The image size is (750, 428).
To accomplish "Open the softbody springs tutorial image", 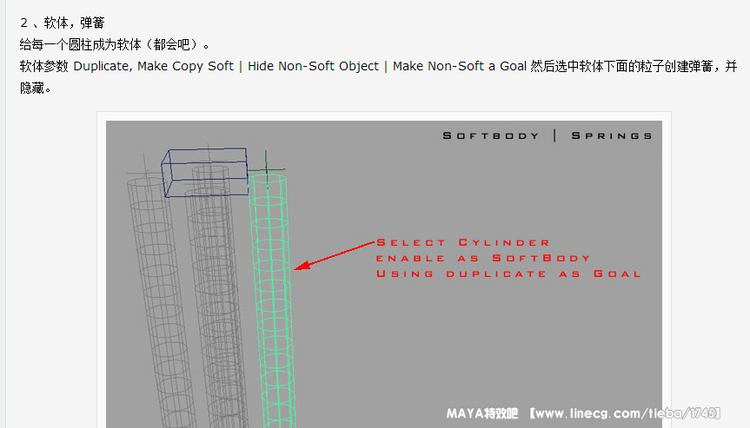I will pos(384,274).
